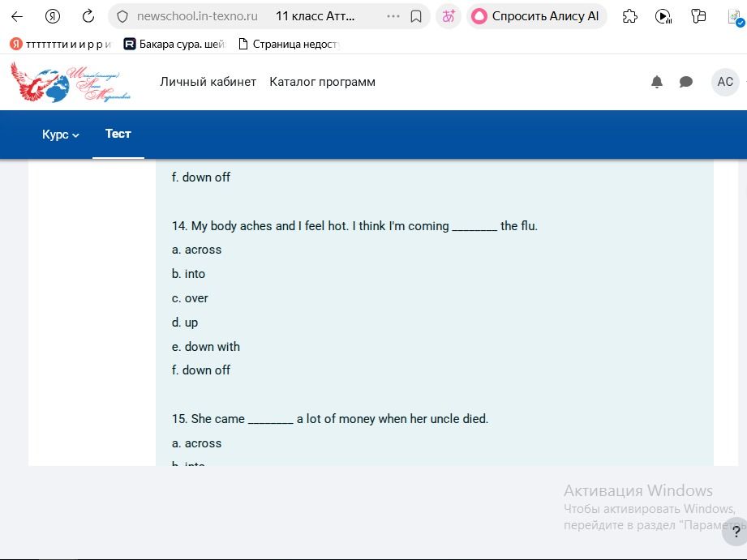
Task: Expand the Курс dropdown menu
Action: point(61,135)
